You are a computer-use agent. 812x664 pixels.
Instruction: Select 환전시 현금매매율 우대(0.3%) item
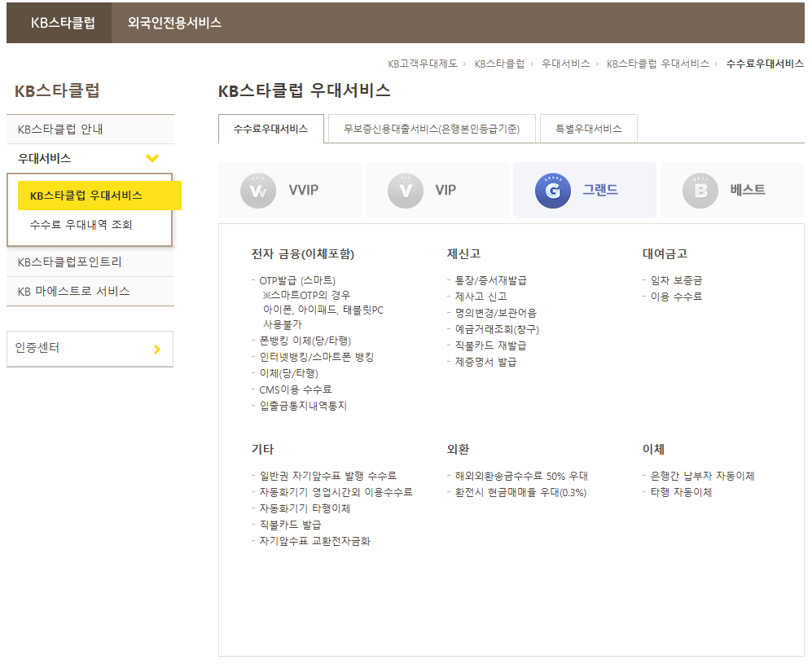520,492
